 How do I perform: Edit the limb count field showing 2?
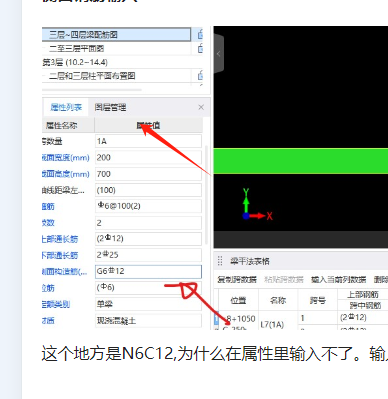(148, 223)
